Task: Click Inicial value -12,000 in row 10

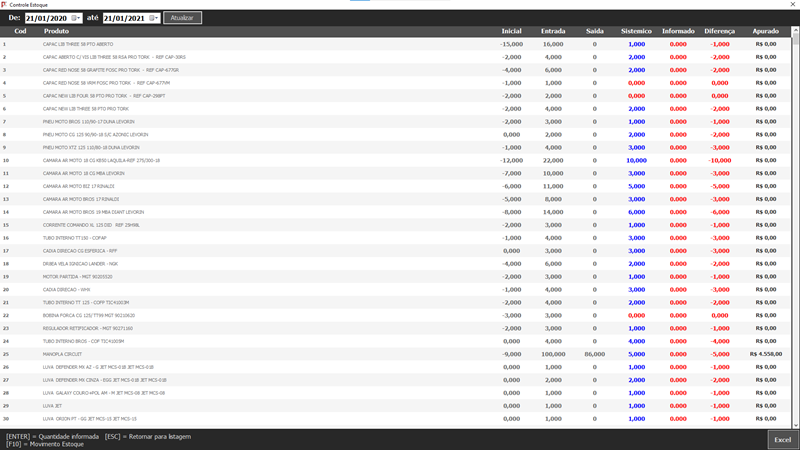Action: (511, 160)
